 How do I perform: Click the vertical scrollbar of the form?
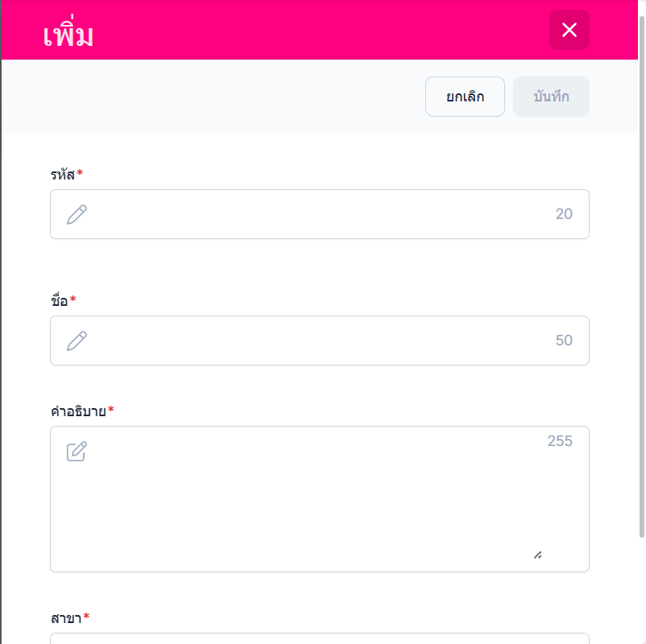(x=641, y=274)
